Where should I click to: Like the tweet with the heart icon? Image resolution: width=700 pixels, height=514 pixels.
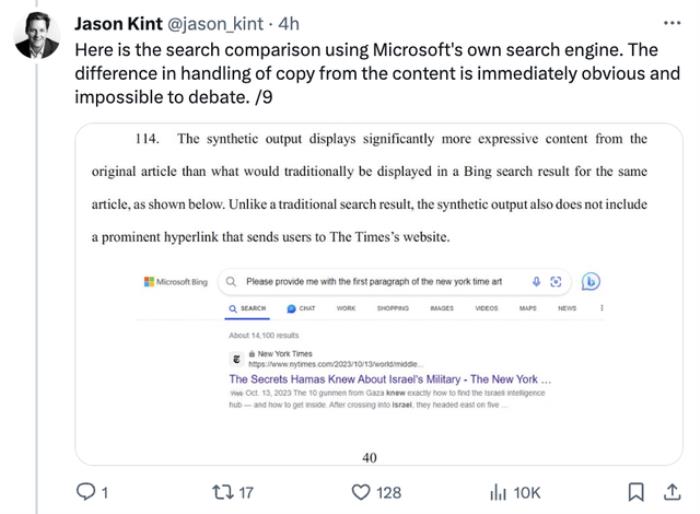[x=361, y=492]
